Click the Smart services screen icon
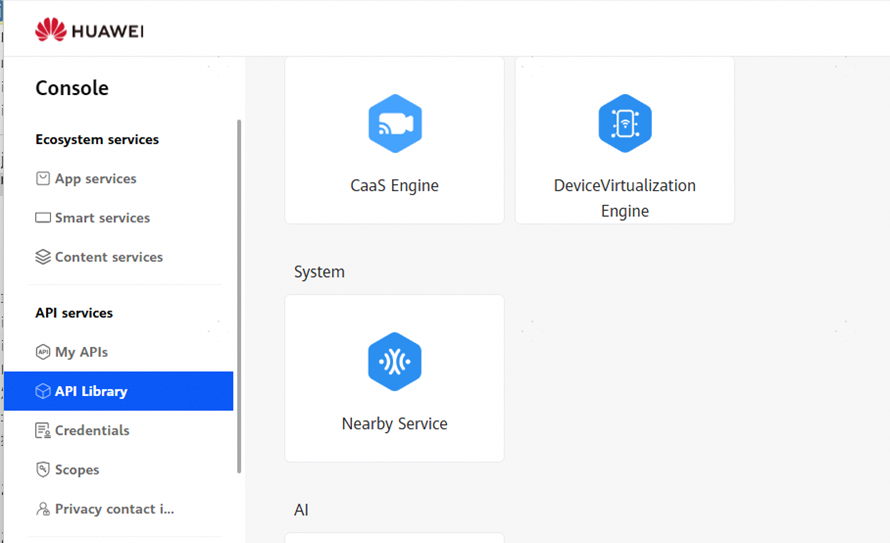Screen dimensions: 890x543 tap(43, 218)
